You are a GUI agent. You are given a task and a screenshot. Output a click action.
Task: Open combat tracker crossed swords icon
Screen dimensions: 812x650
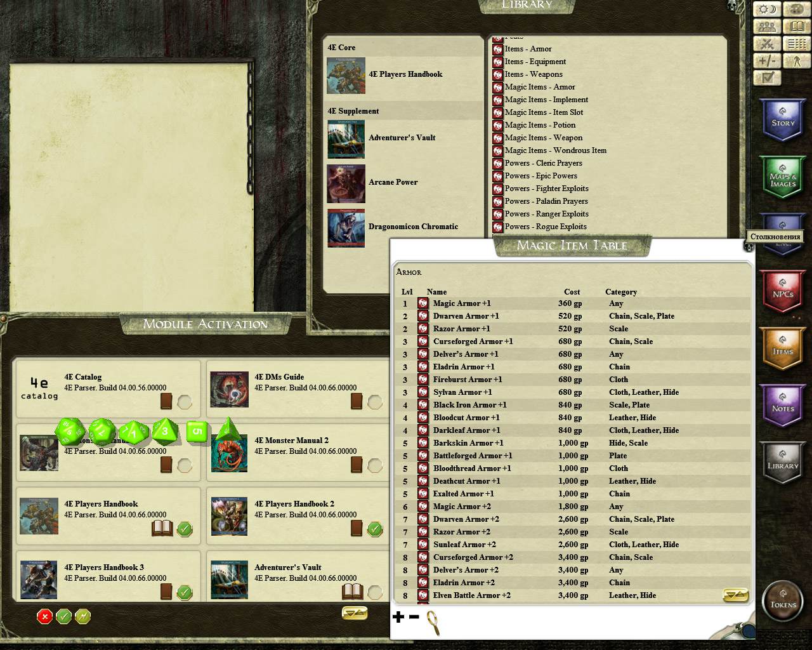(x=767, y=44)
